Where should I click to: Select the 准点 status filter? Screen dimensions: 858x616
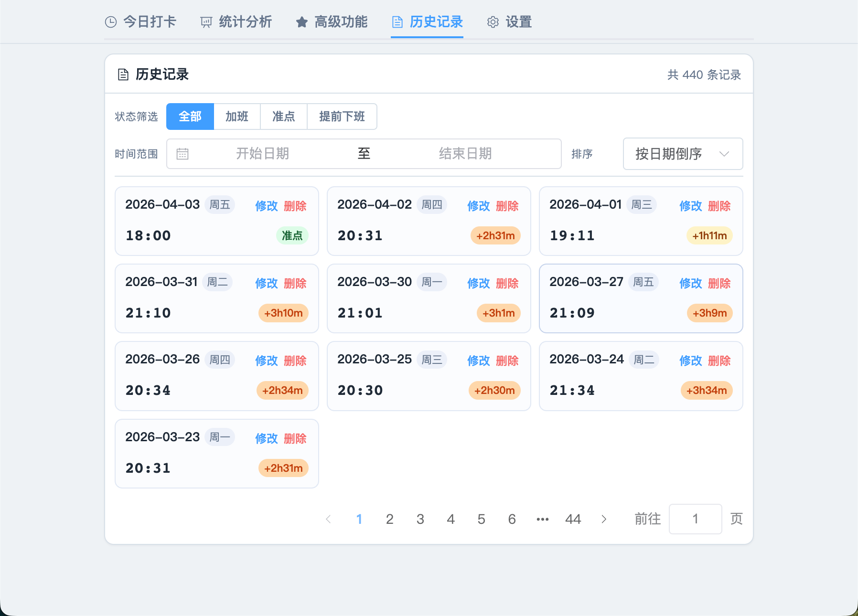coord(284,117)
